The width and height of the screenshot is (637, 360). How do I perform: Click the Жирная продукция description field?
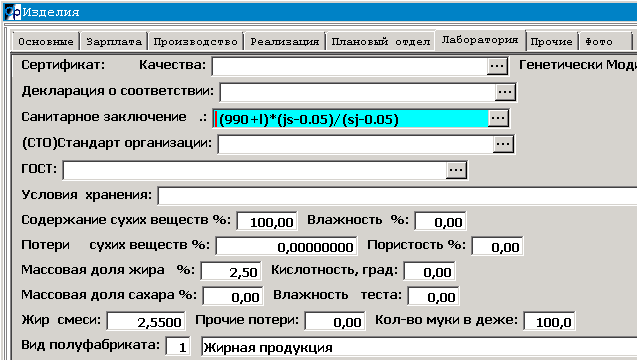click(419, 347)
